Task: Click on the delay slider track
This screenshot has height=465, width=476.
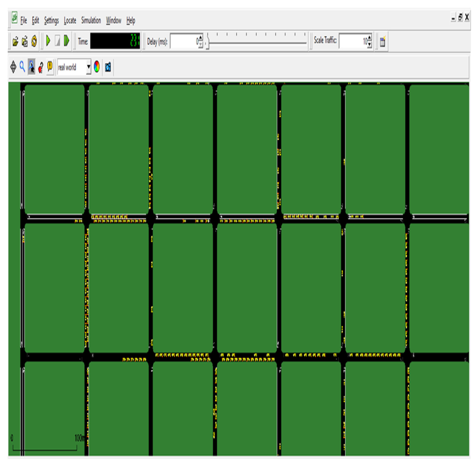Action: (256, 43)
